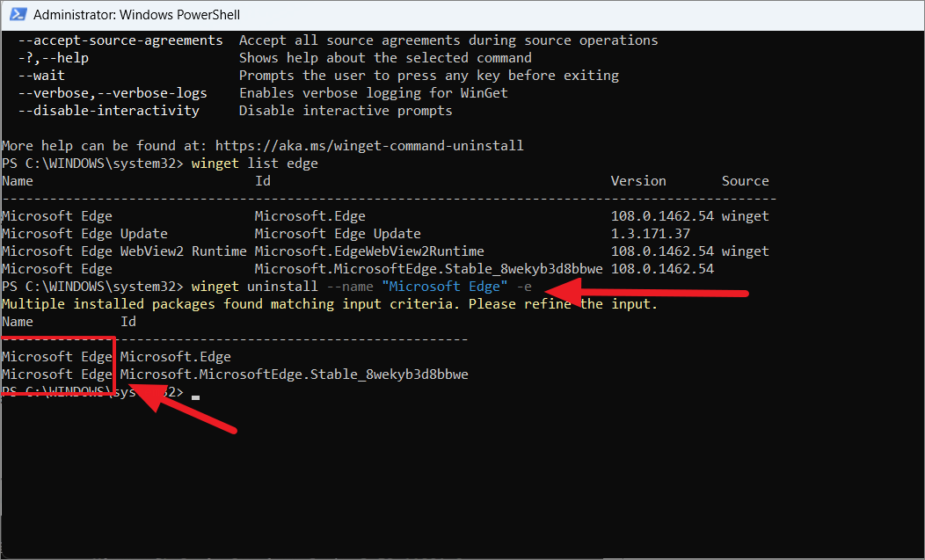Viewport: 925px width, 560px height.
Task: Click 'Microsoft.MicrosoftEdge.Stable_8wekyb3d8bbwe' in the first table
Action: point(429,269)
